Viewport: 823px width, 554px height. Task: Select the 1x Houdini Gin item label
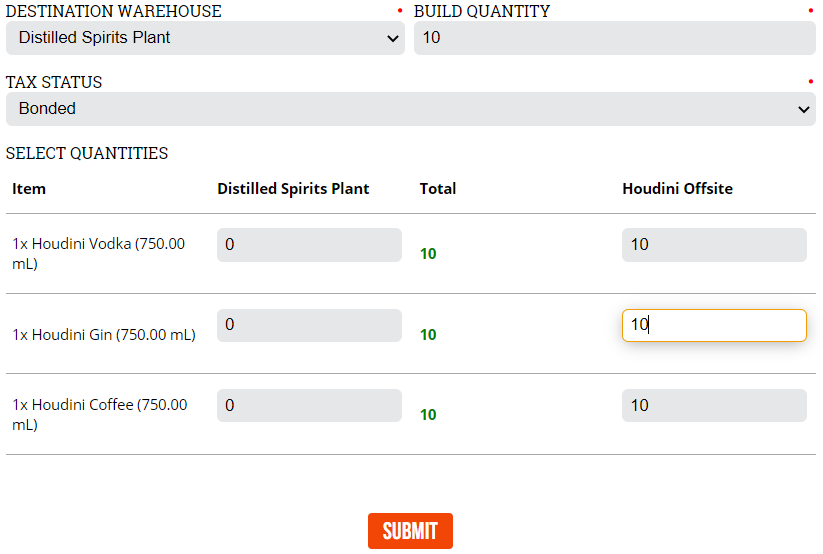pos(104,335)
